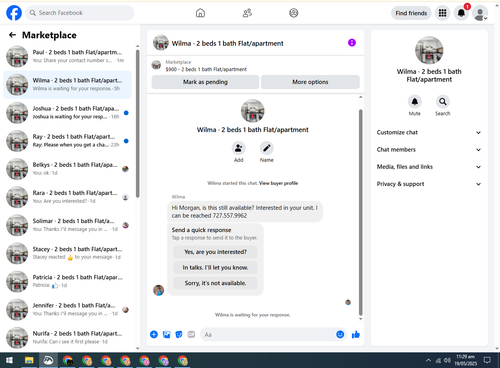The image size is (500, 368).
Task: Open the Facebook home logo
Action: [x=14, y=13]
